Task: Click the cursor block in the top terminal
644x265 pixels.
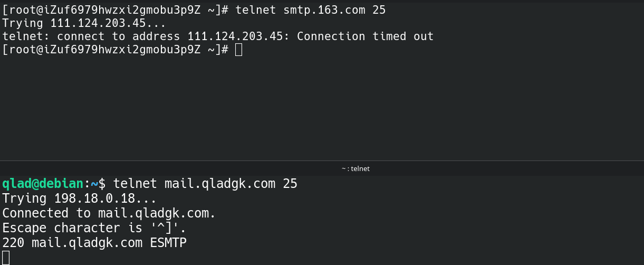Action: 238,50
